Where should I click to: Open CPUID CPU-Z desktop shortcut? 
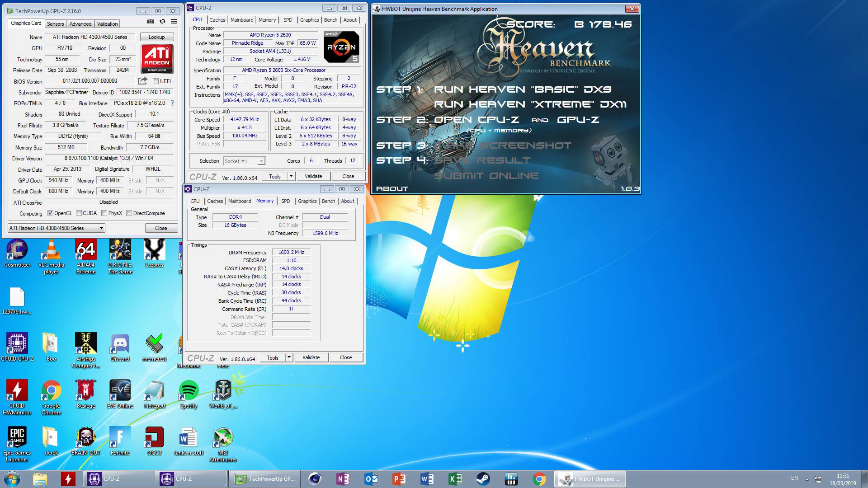17,347
